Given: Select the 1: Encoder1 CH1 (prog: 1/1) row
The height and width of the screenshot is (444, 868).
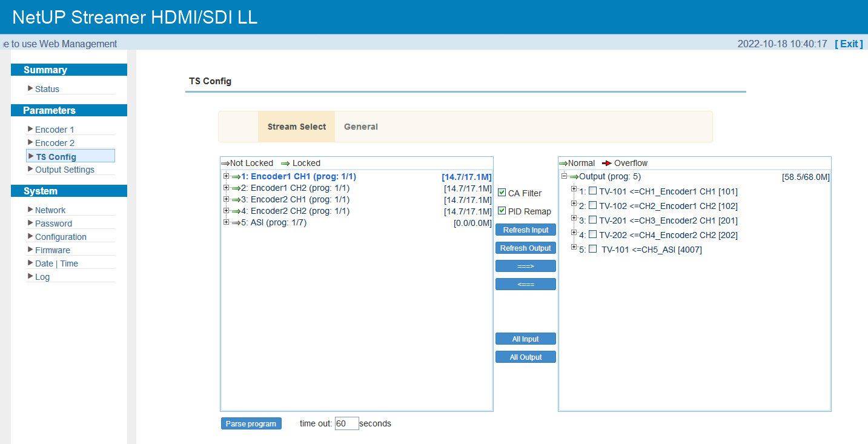Looking at the screenshot, I should [299, 177].
